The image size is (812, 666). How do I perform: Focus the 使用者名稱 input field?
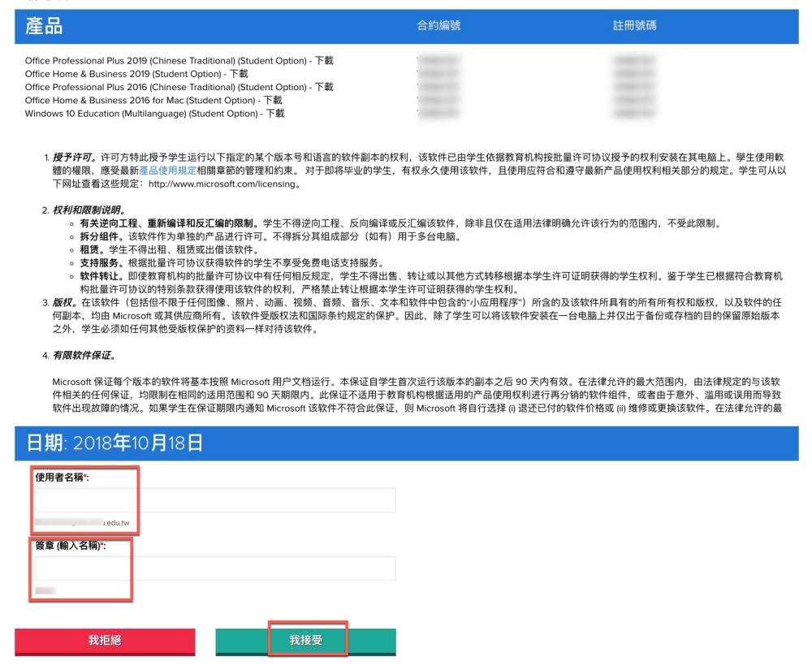(x=215, y=500)
